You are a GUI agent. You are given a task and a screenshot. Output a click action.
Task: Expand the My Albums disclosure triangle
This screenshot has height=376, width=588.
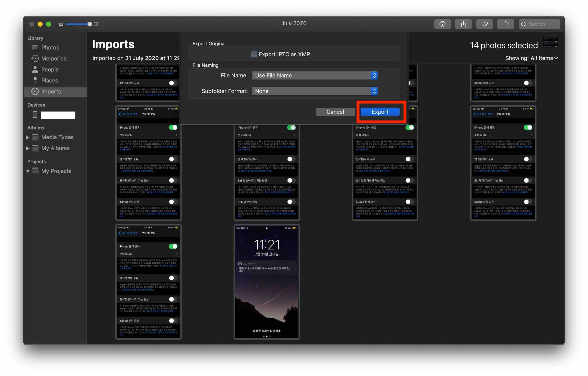pyautogui.click(x=28, y=148)
